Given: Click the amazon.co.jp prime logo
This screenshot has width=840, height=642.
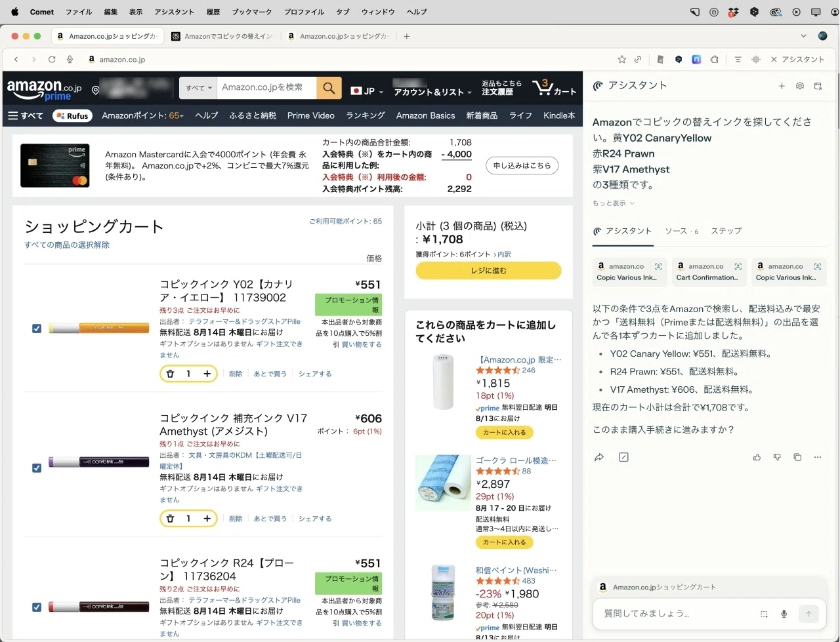Looking at the screenshot, I should click(x=44, y=90).
